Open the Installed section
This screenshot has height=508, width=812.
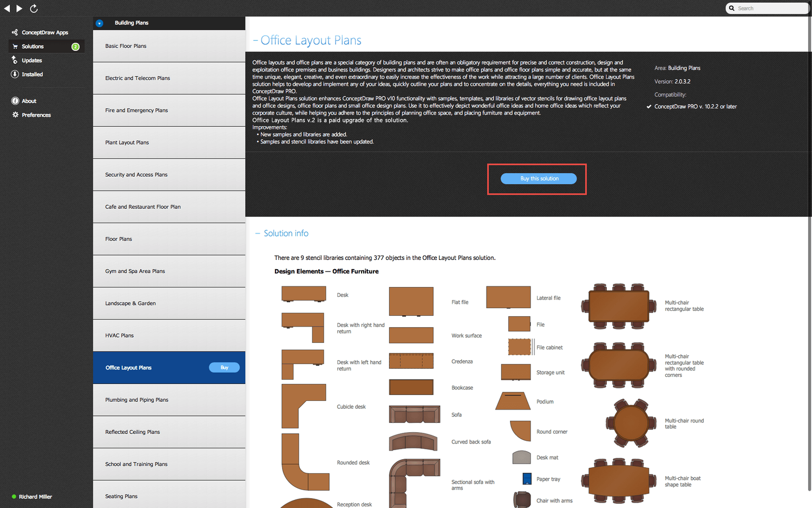point(32,74)
